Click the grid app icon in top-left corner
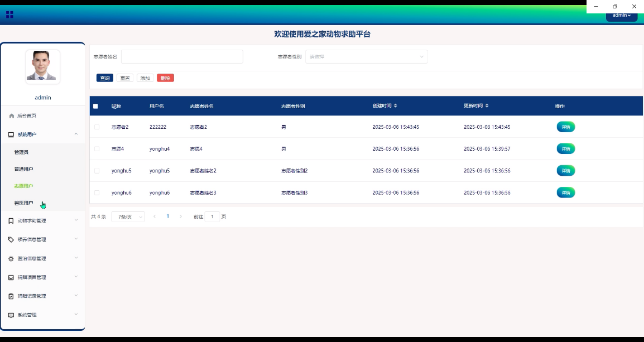 tap(9, 15)
